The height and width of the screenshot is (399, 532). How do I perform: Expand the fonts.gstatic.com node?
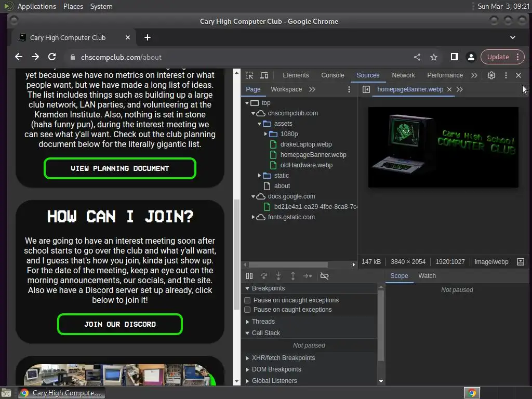tap(253, 217)
